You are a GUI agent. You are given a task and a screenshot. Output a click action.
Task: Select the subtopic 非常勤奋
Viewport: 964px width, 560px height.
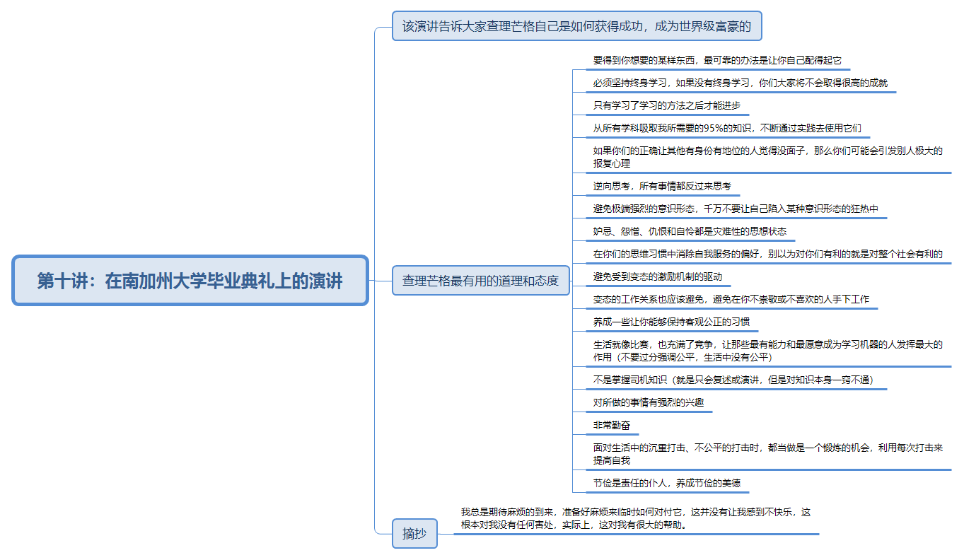point(612,426)
